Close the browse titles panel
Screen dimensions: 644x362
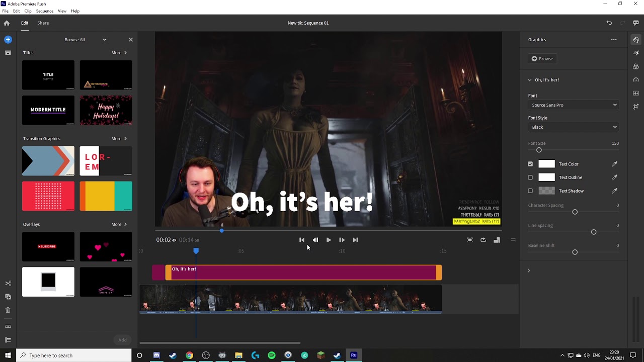click(x=131, y=40)
